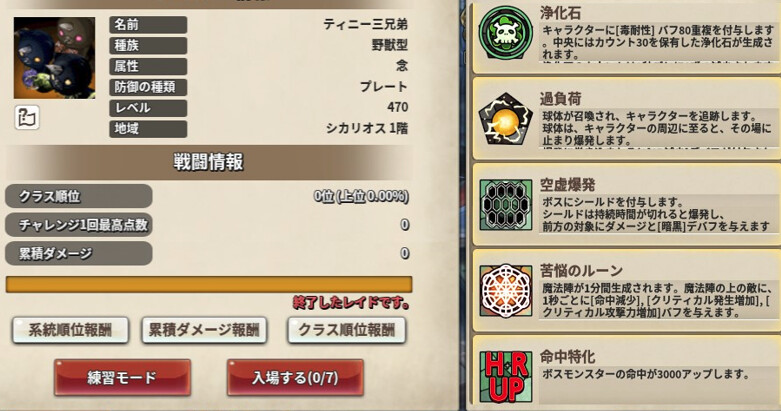The height and width of the screenshot is (411, 781).
Task: Click the 戦闘情報 section header
Action: (209, 162)
